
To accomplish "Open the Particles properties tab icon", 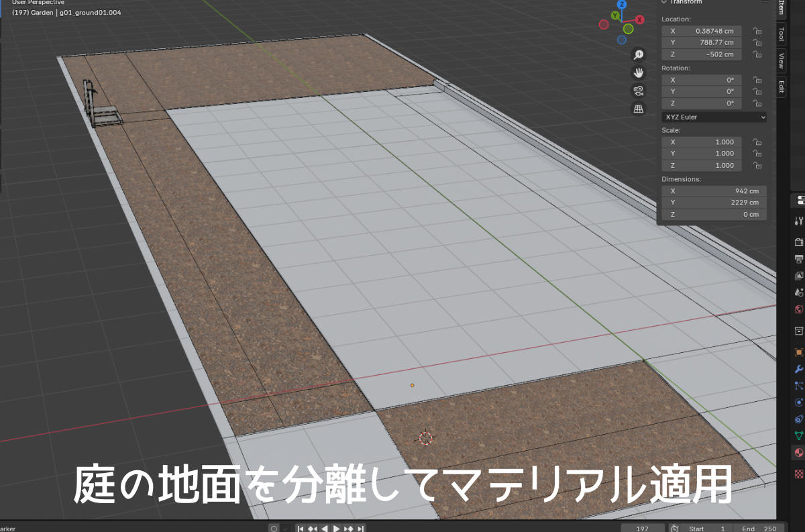I will point(798,386).
